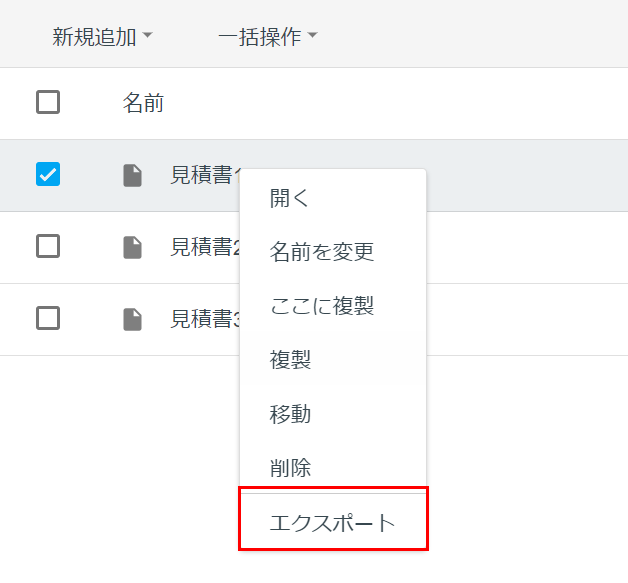Uncheck the checked box in the first row
This screenshot has width=628, height=583.
(48, 174)
